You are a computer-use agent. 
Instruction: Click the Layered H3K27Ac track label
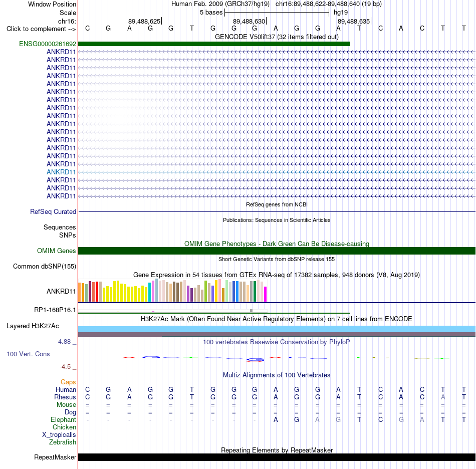click(x=33, y=326)
